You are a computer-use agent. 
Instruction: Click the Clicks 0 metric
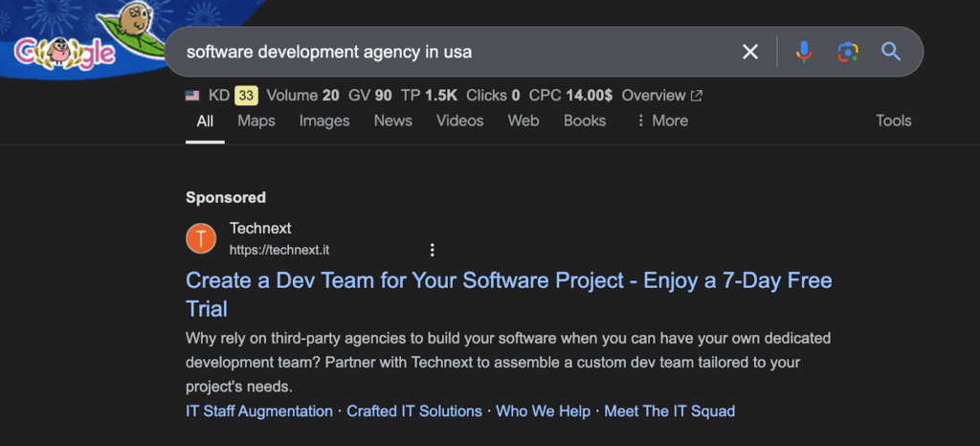tap(493, 96)
